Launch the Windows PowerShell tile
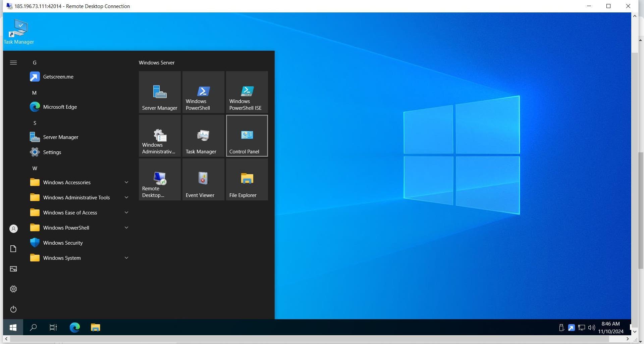Viewport: 644px width, 344px height. coord(203,92)
